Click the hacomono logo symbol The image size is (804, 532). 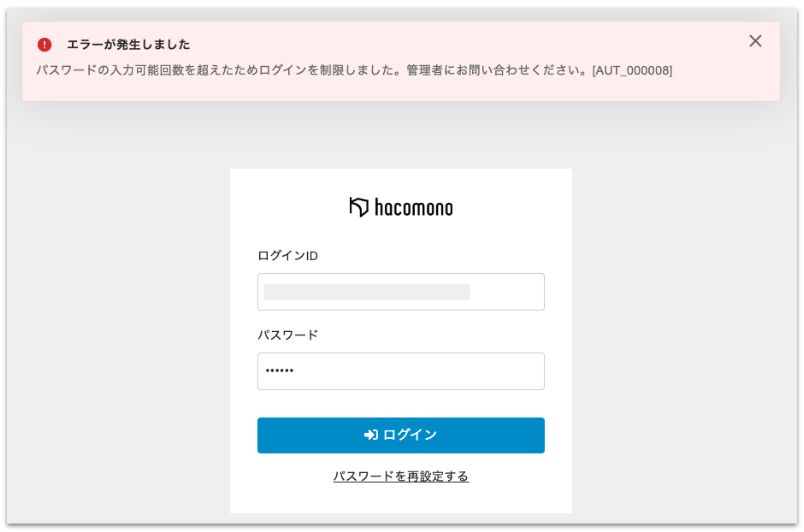359,207
